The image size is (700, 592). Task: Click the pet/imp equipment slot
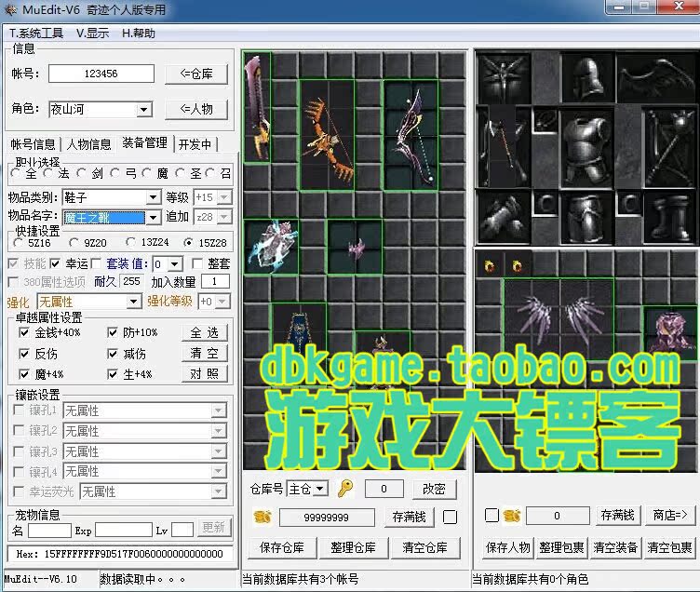pyautogui.click(x=503, y=78)
